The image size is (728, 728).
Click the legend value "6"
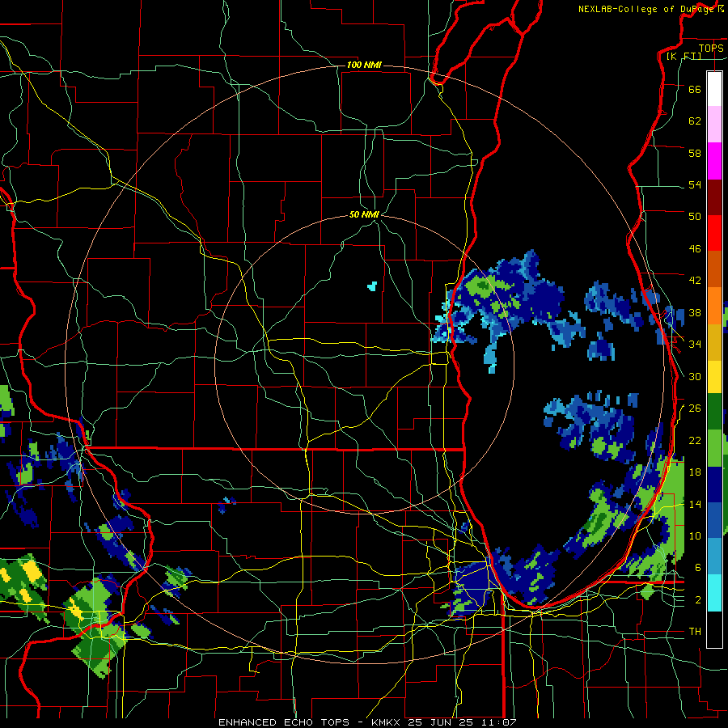tap(697, 568)
